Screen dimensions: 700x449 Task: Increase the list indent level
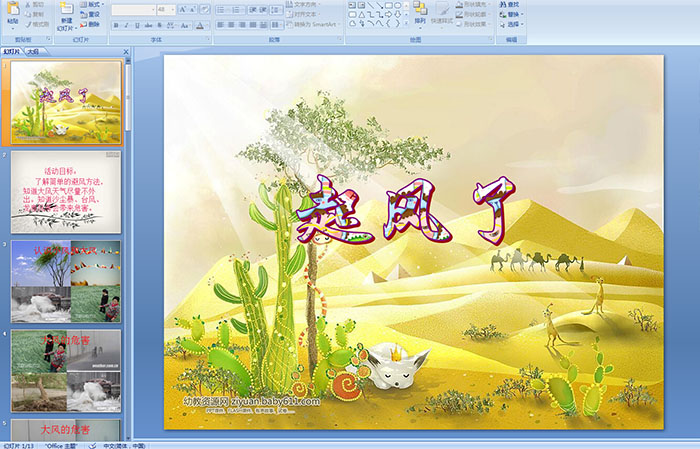(263, 9)
